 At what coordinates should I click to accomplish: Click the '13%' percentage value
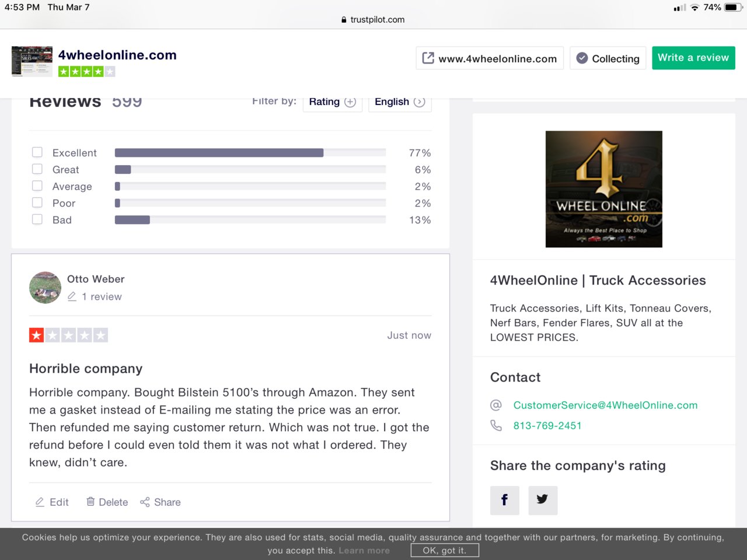[420, 220]
